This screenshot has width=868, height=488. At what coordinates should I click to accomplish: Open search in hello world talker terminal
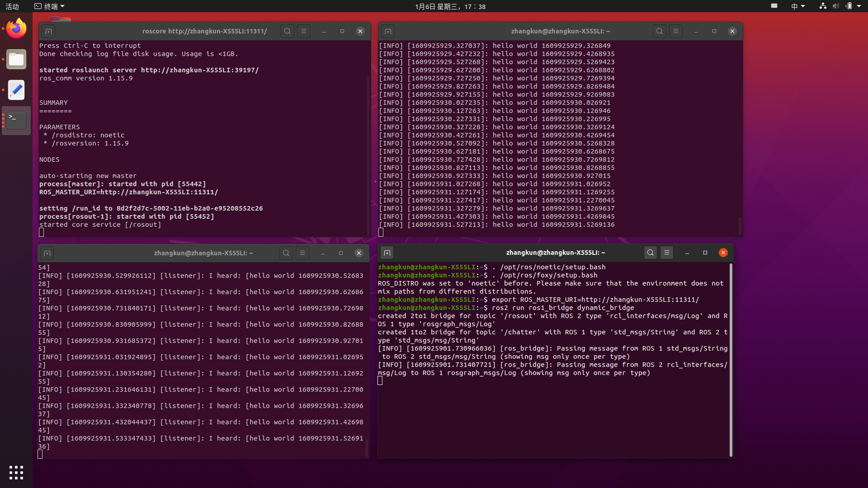(659, 31)
